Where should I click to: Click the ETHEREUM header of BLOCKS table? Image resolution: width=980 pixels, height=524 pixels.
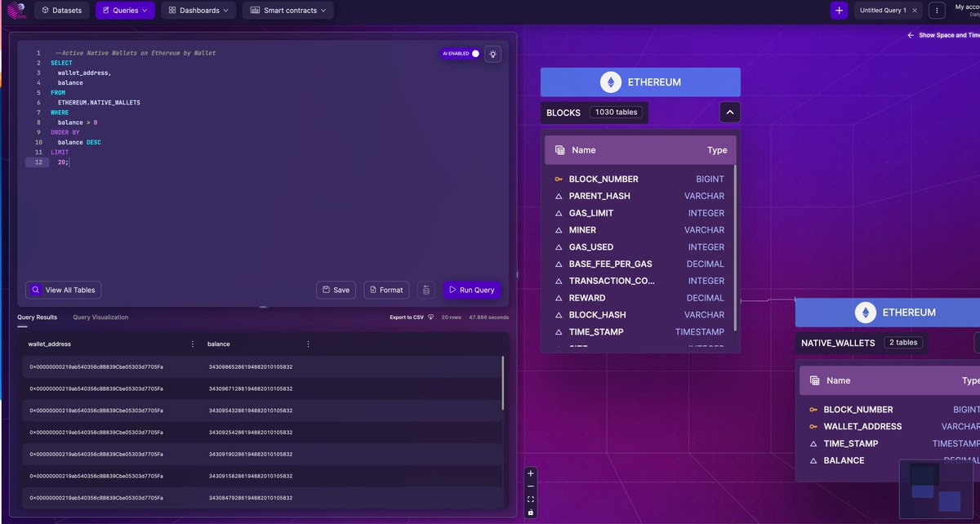click(640, 82)
